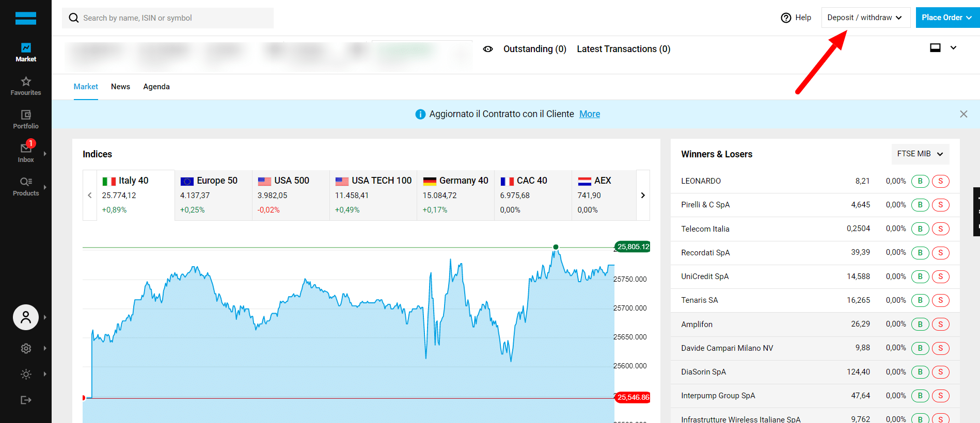This screenshot has width=980, height=423.
Task: Toggle the brightness theme icon
Action: click(x=26, y=374)
